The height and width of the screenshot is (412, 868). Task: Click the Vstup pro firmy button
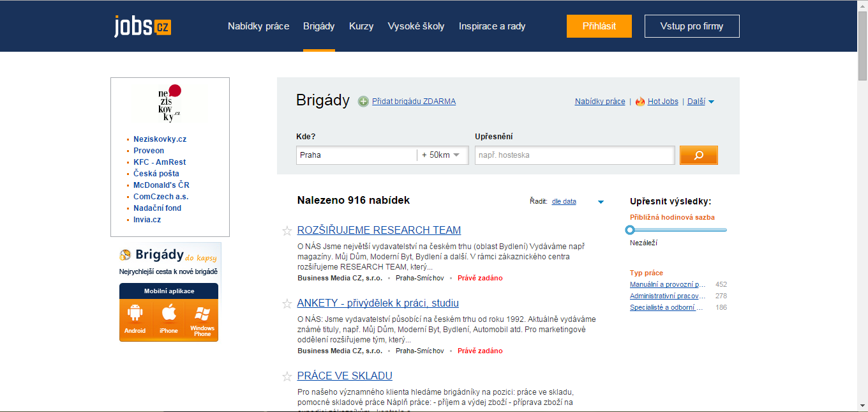tap(692, 26)
